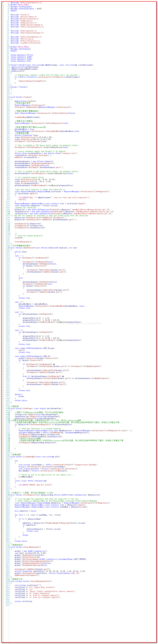This screenshot has width=158, height=644.
Task: Click the 'CreateHelpLabel();' call in Config
Action: [x=24, y=242]
